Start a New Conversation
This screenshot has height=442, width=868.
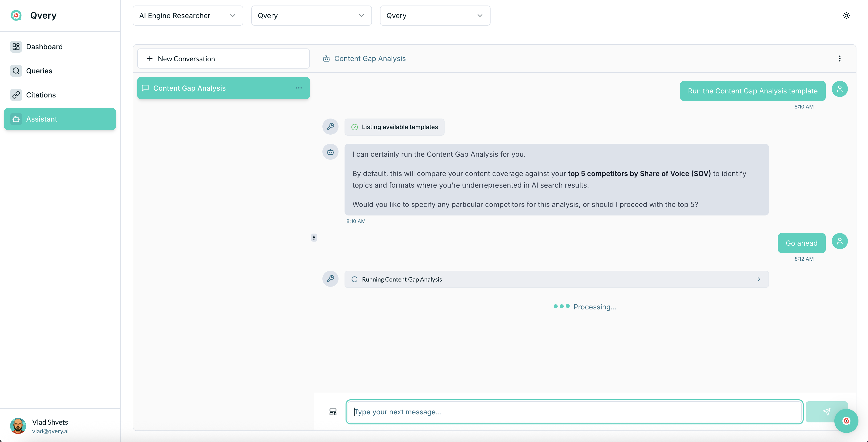[223, 59]
